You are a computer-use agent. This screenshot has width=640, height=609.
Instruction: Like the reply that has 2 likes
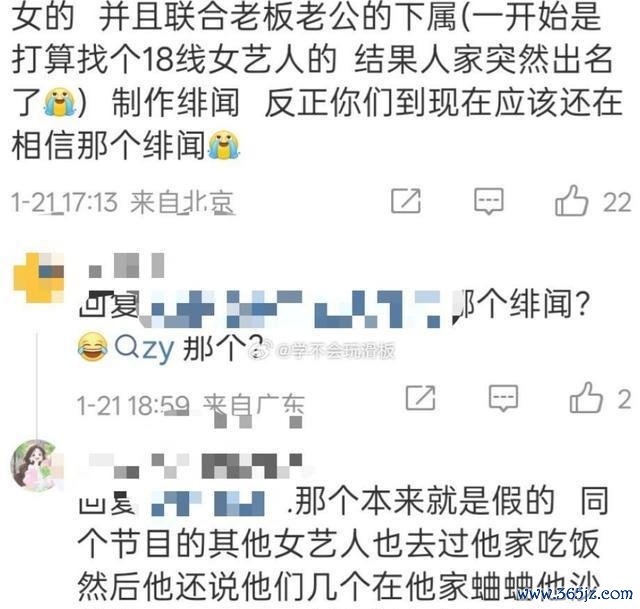(x=586, y=397)
